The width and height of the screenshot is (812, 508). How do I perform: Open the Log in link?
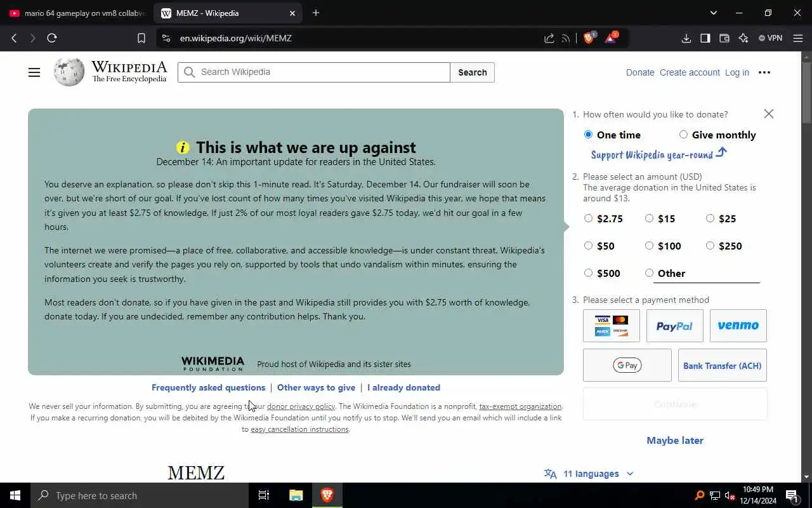tap(737, 72)
